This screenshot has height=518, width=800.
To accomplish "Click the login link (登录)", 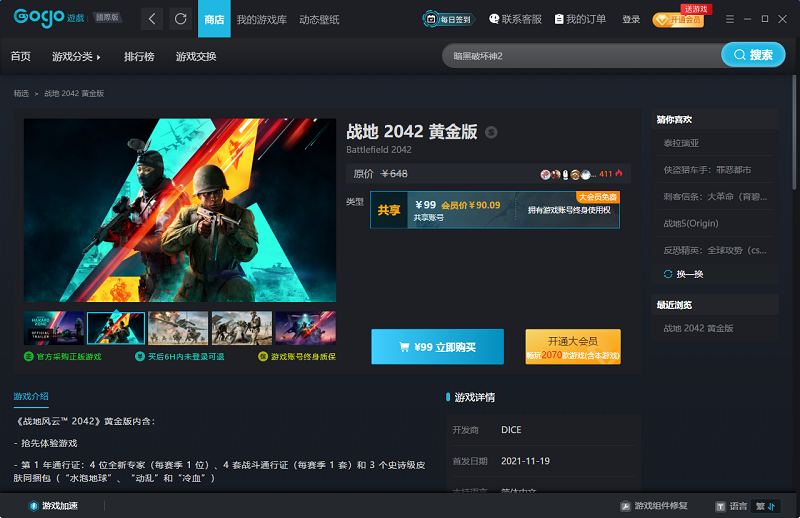I will pyautogui.click(x=631, y=19).
